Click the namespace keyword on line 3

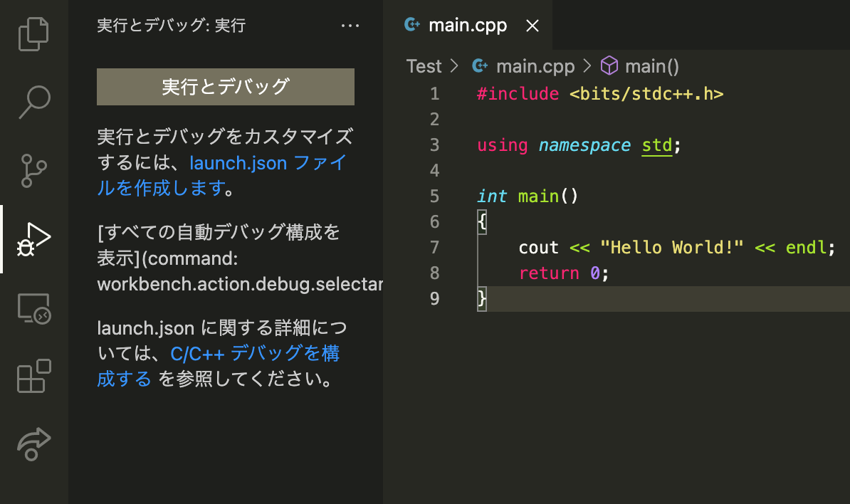(584, 145)
